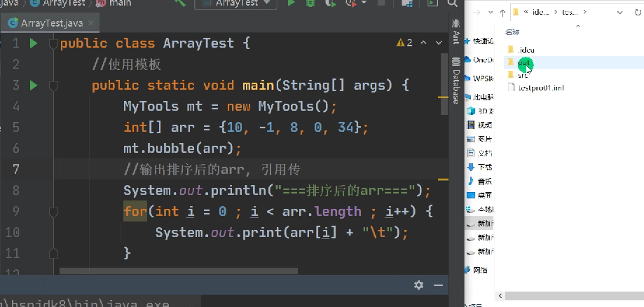Click run gutter arrow on line 3
The image size is (644, 307).
(x=34, y=86)
